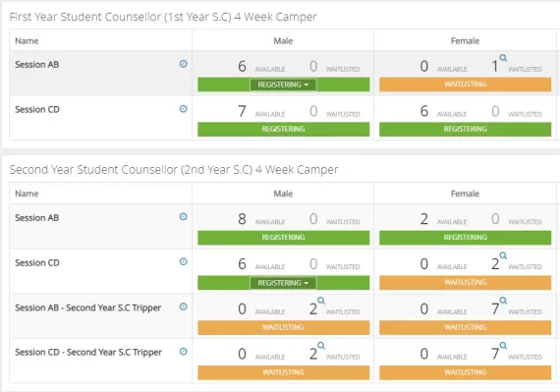Select 'Session CD' name in Second Year table
This screenshot has width=560, height=392.
[37, 262]
